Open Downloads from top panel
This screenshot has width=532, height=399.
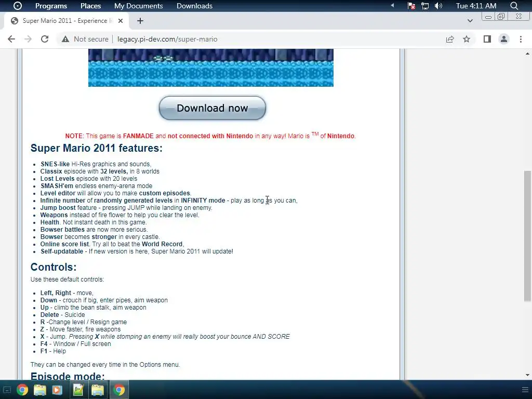point(194,6)
